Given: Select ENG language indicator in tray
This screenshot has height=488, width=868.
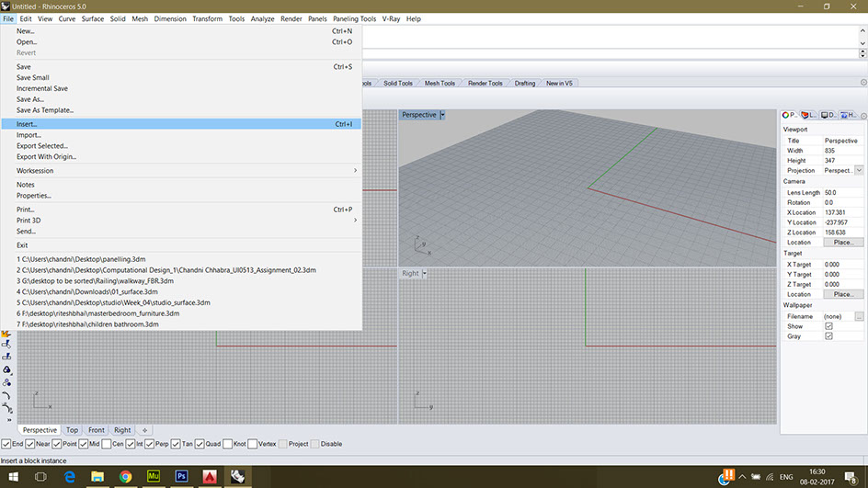Looking at the screenshot, I should 786,477.
